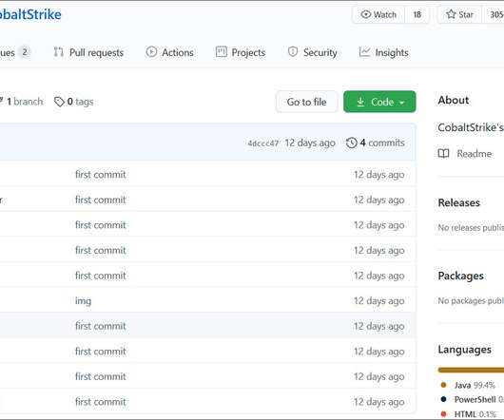Click the tag icon

tap(59, 102)
